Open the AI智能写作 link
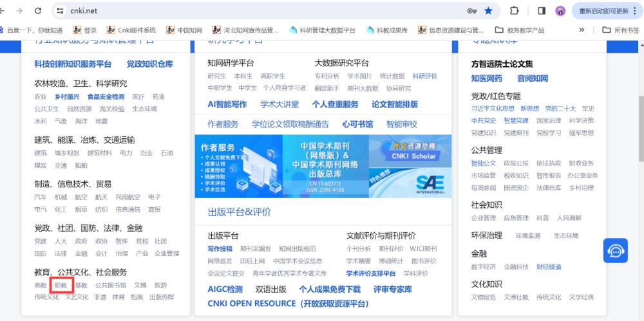644x321 pixels. coord(227,104)
